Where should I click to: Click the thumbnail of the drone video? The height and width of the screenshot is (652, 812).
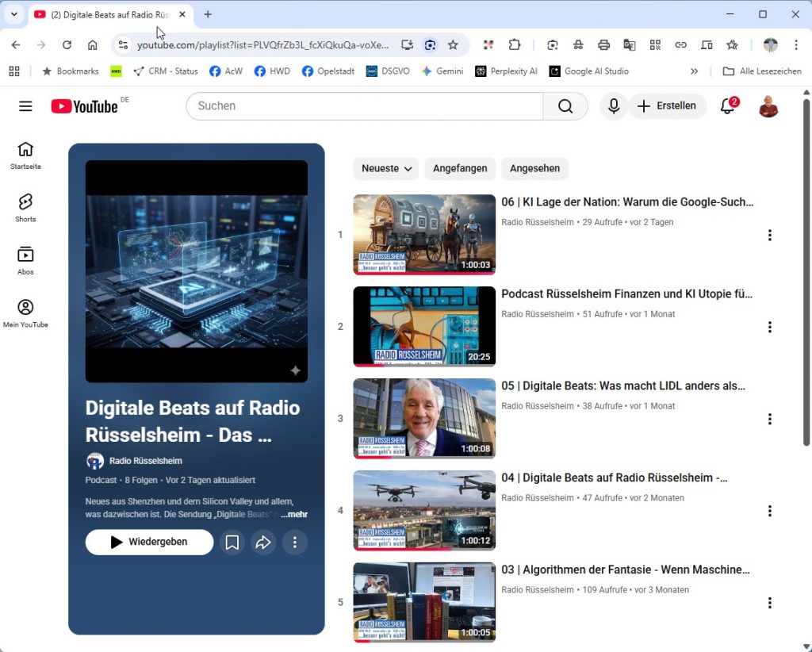click(x=423, y=510)
